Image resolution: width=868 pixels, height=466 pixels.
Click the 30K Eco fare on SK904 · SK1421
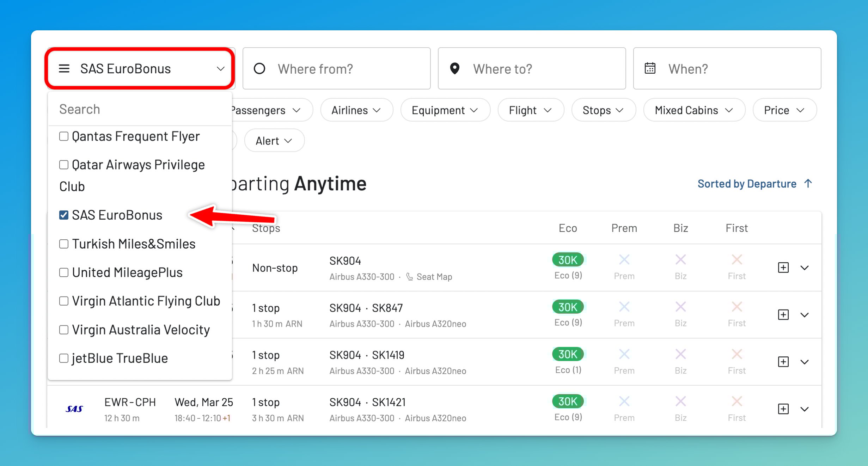(x=568, y=401)
